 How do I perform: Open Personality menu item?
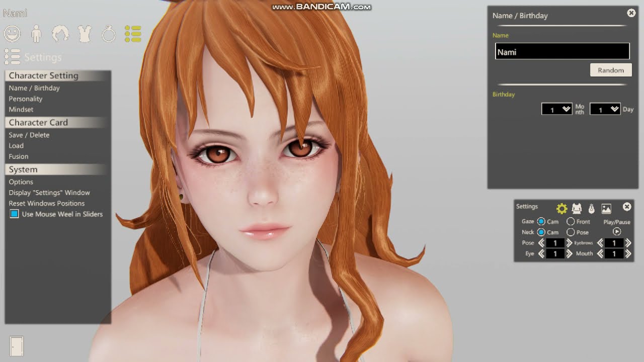tap(26, 99)
